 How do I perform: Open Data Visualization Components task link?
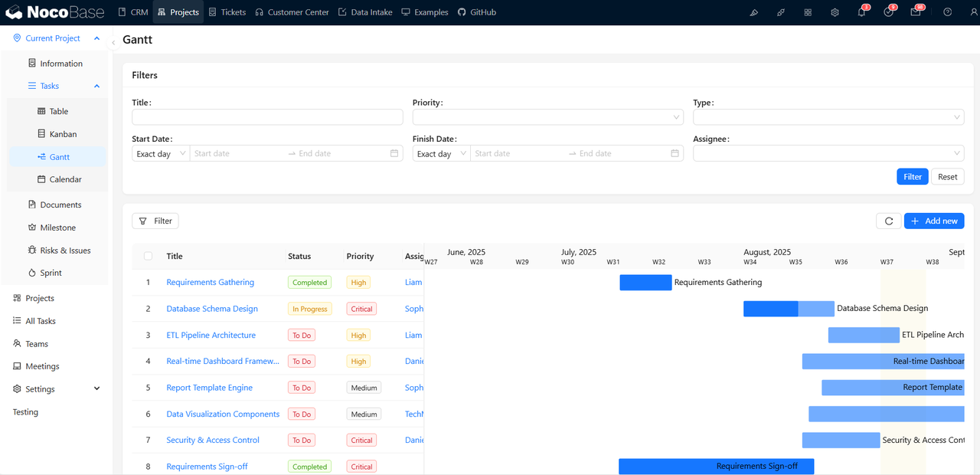point(223,414)
